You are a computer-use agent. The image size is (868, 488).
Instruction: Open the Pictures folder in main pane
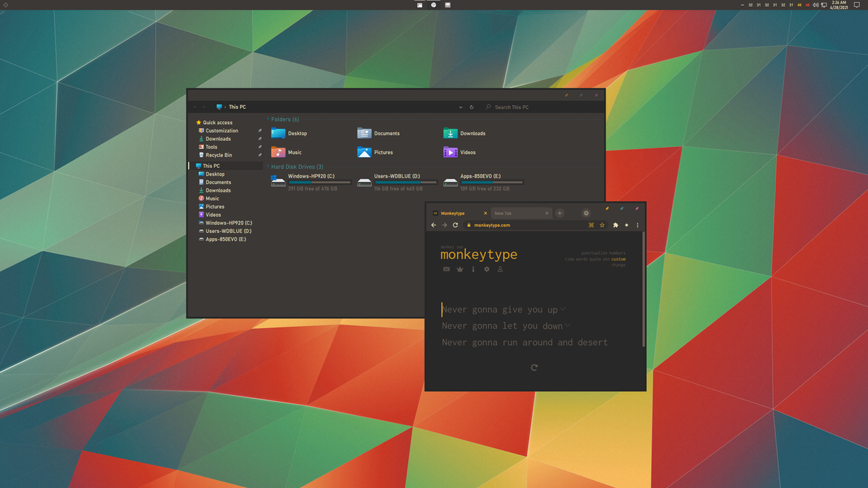pyautogui.click(x=375, y=152)
